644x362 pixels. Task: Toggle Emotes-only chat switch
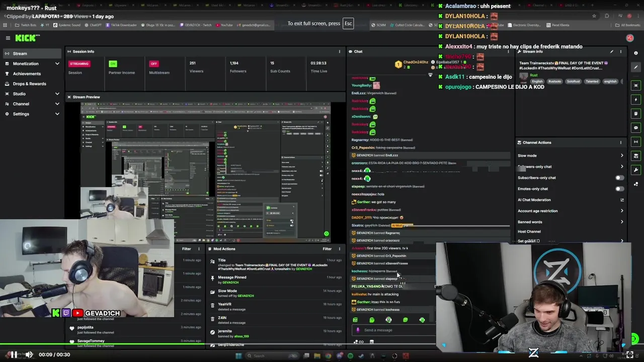(619, 189)
